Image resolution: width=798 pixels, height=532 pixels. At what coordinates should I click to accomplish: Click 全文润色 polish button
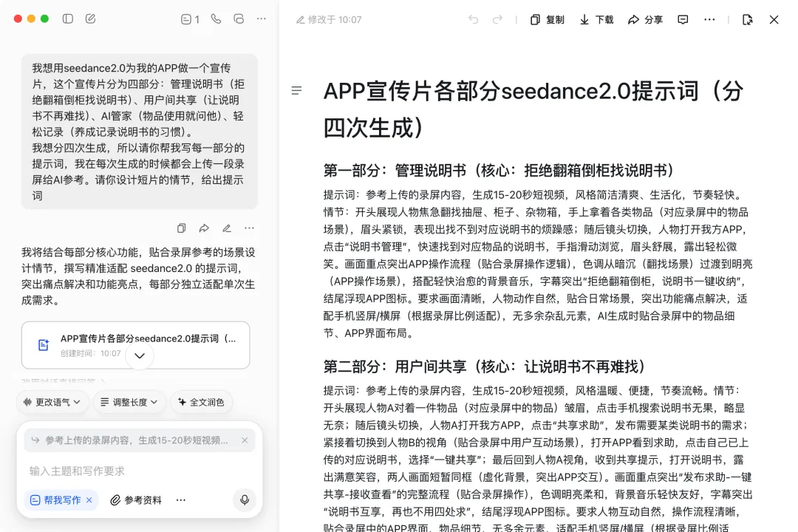pyautogui.click(x=201, y=402)
